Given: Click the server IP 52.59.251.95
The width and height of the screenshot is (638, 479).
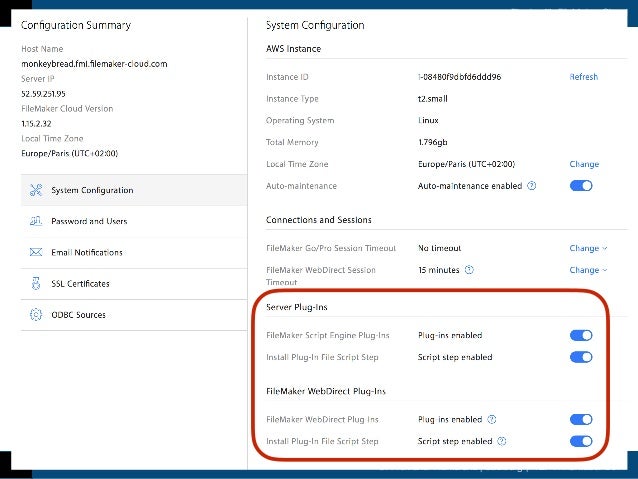Looking at the screenshot, I should click(x=43, y=94).
